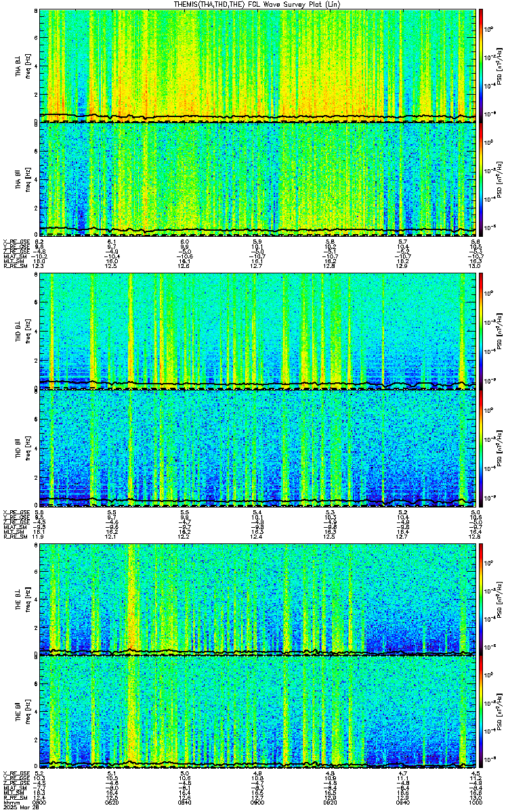Click inside the THE B∥ spectrogram panel
This screenshot has width=508, height=812.
point(257,713)
